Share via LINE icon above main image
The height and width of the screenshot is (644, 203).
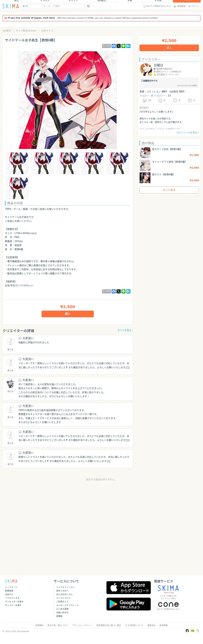[x=123, y=46]
